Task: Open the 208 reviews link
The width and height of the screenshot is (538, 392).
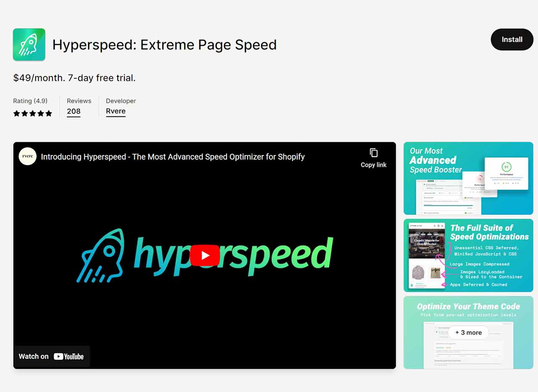Action: 74,111
